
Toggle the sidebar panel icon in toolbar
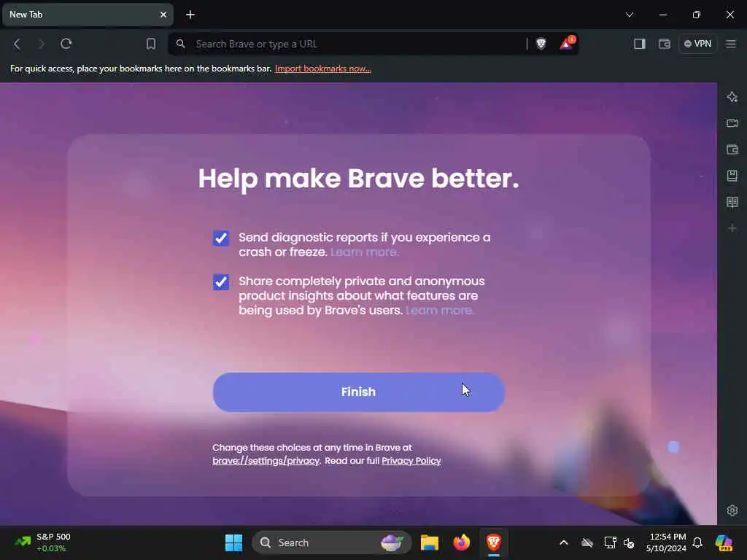pos(639,44)
